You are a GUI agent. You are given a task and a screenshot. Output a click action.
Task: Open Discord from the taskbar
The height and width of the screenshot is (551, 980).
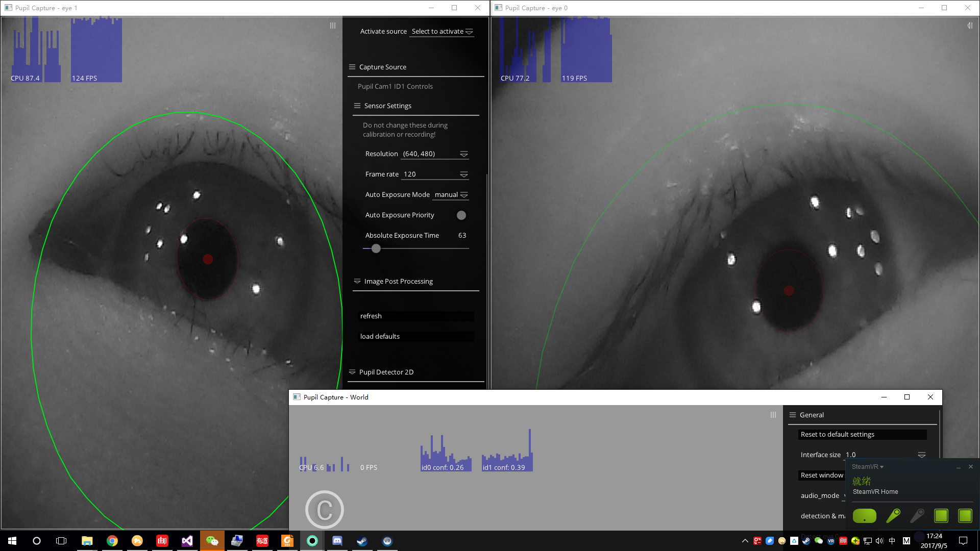[x=337, y=541]
